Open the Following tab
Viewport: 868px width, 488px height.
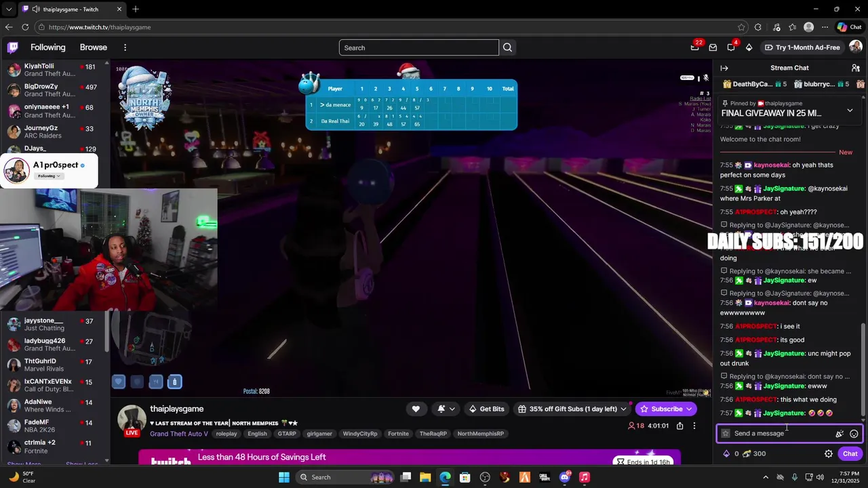(x=48, y=47)
